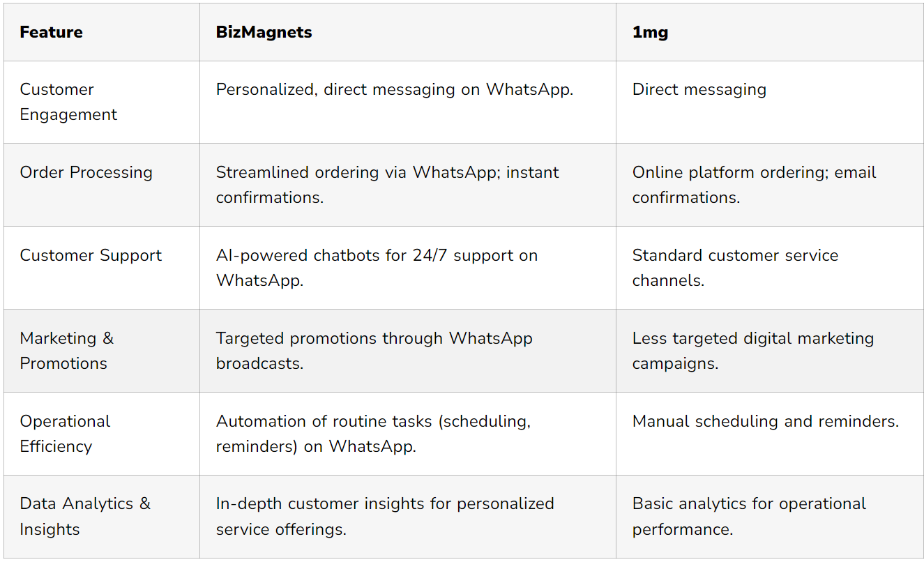The height and width of the screenshot is (562, 924).
Task: Select the Data Analytics & Insights row label
Action: [84, 516]
